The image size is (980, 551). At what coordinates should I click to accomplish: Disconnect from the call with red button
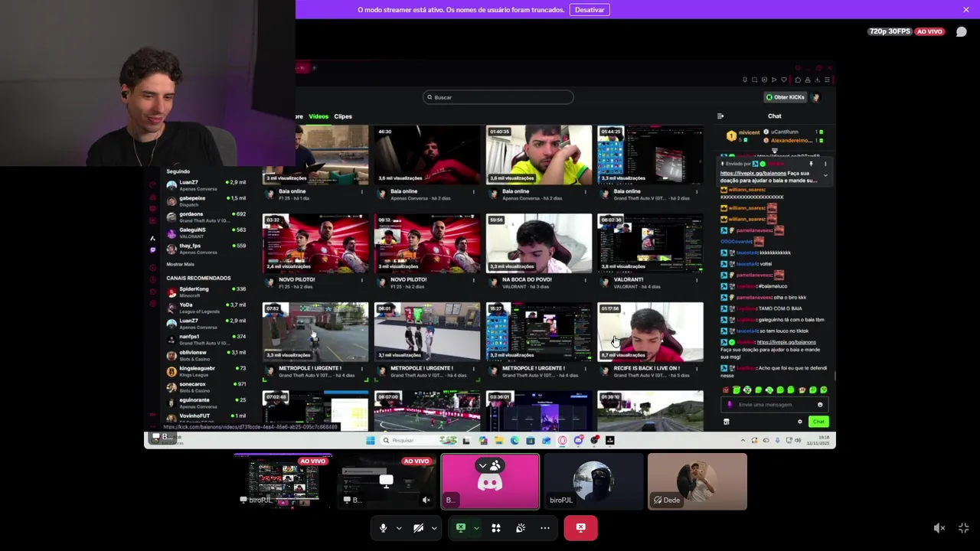pyautogui.click(x=581, y=528)
